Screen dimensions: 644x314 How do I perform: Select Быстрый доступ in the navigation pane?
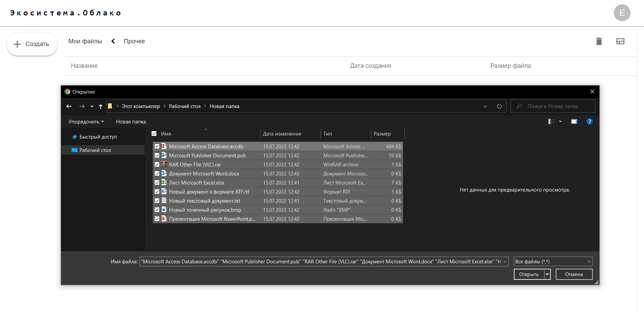coord(98,137)
